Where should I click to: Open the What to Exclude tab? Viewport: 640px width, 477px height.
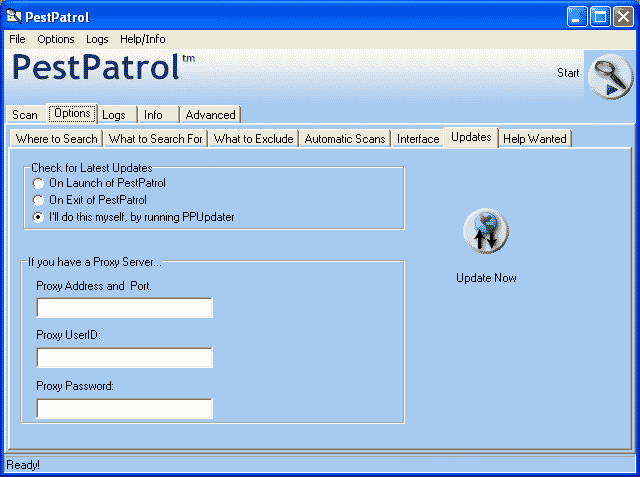pos(253,139)
